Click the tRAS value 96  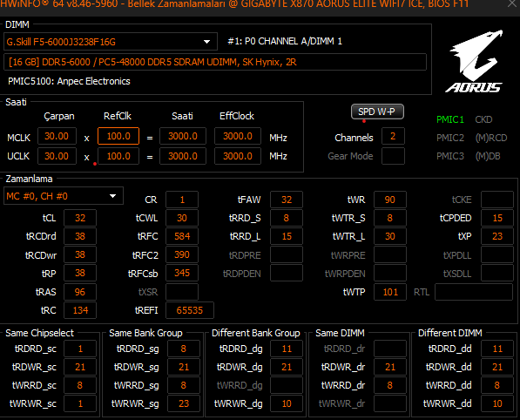pos(80,292)
